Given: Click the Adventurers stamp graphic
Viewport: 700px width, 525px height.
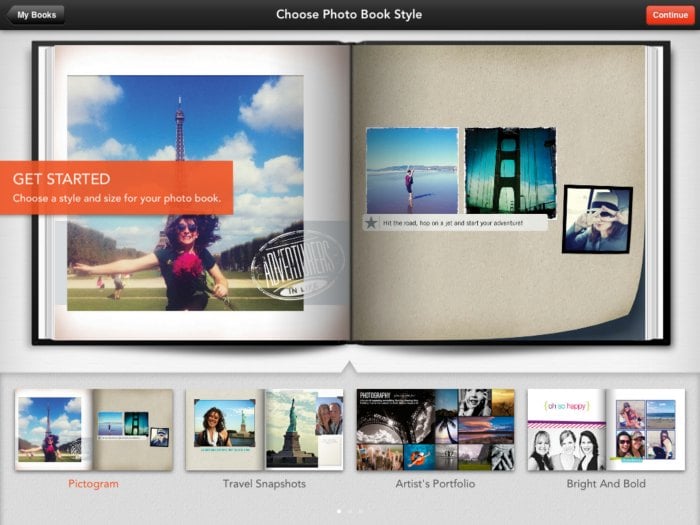Looking at the screenshot, I should pos(298,265).
